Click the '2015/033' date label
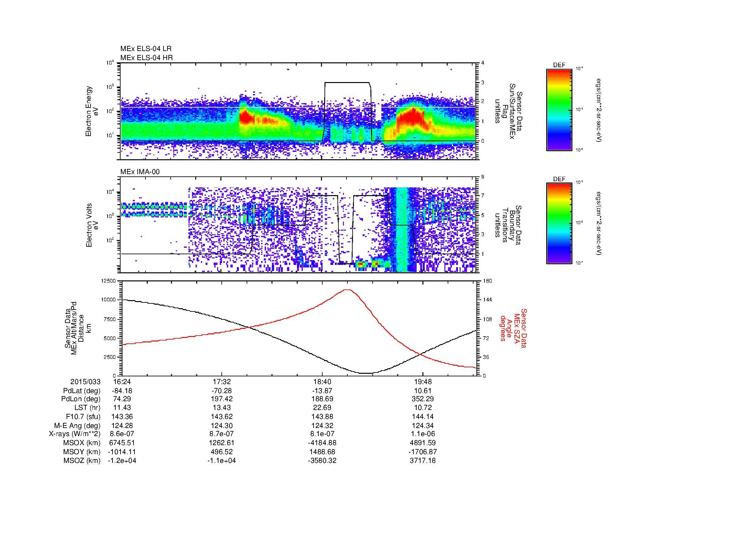Image resolution: width=756 pixels, height=534 pixels. 85,382
